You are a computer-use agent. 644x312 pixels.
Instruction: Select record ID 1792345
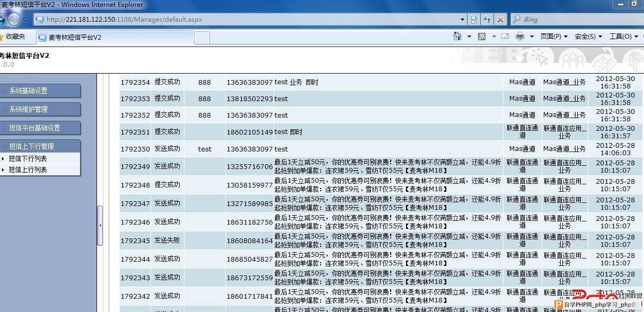[135, 240]
